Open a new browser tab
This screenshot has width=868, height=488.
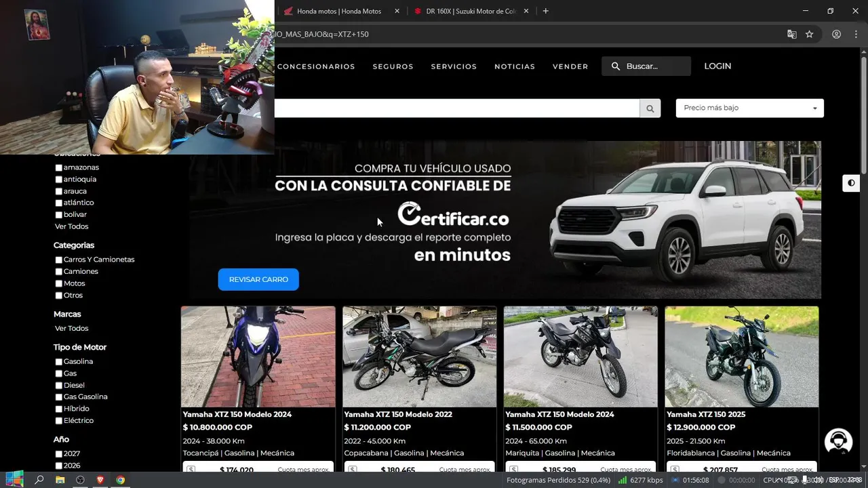[546, 11]
